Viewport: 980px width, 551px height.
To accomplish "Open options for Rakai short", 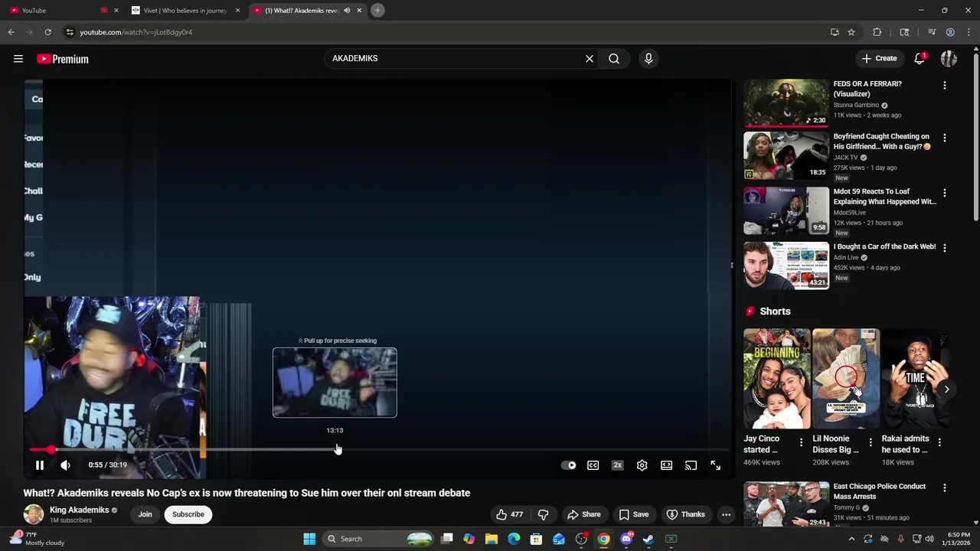I will point(939,442).
